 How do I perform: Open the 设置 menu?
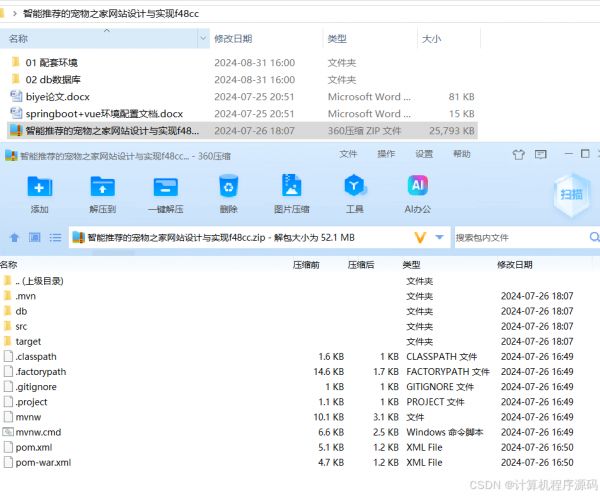[424, 154]
